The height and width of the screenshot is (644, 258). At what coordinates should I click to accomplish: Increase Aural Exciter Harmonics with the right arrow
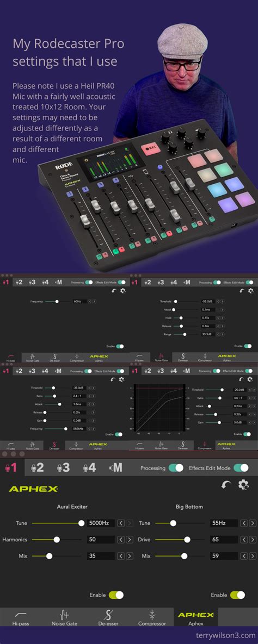(x=130, y=540)
